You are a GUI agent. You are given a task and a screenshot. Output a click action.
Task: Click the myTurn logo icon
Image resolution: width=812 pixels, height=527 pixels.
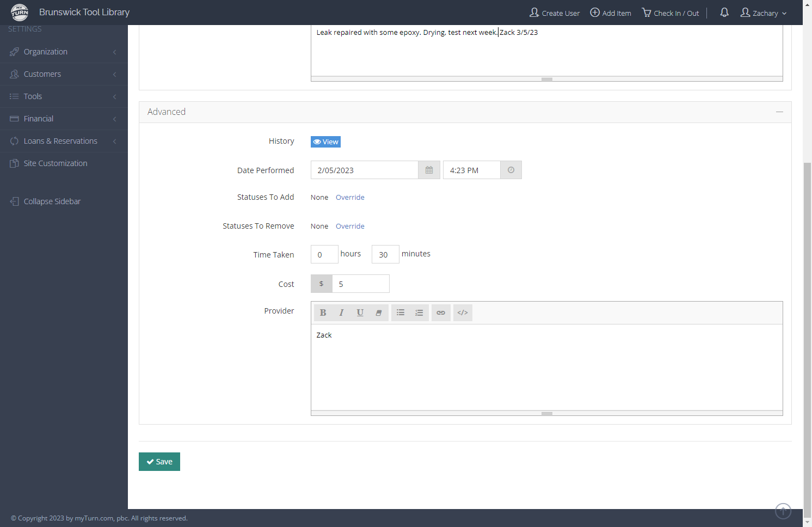20,12
